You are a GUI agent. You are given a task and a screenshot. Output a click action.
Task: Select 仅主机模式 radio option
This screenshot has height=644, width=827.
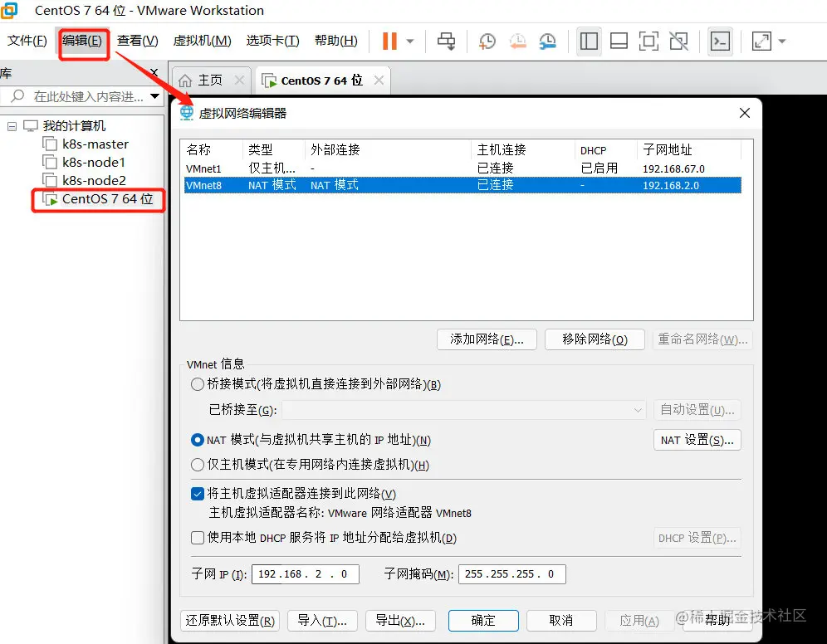click(x=197, y=465)
